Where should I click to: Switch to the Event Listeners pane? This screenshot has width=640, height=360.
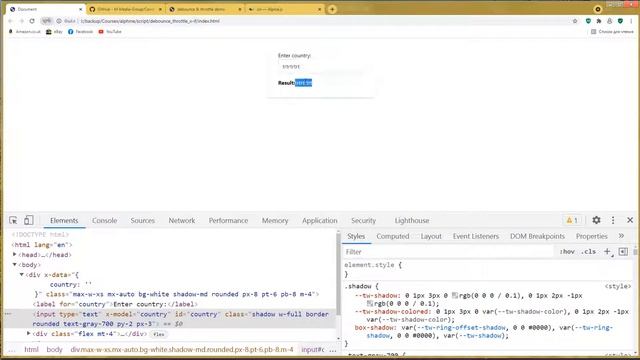click(476, 236)
